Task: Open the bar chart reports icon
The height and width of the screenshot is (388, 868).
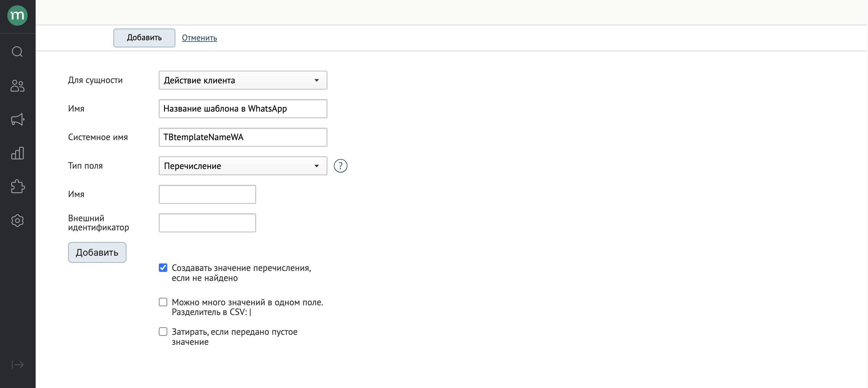Action: 18,153
